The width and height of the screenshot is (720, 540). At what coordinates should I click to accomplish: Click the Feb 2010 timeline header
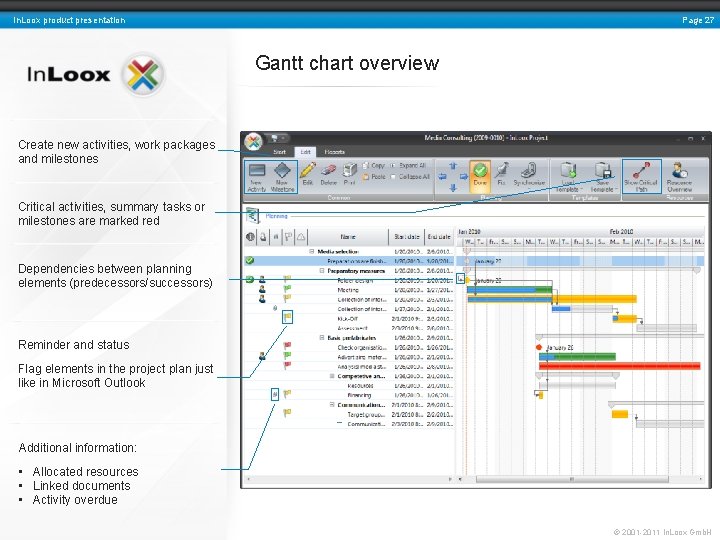[x=621, y=232]
